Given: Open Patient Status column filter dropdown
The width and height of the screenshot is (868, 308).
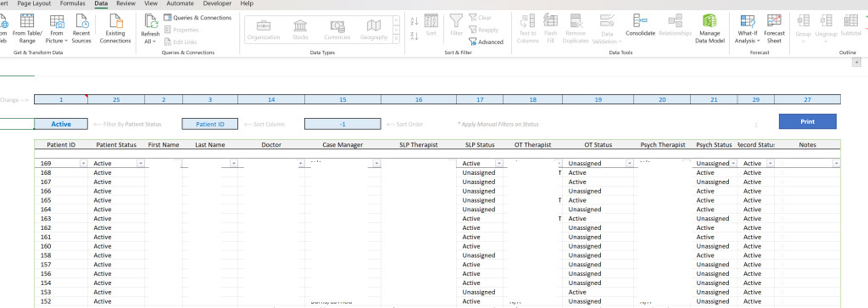Looking at the screenshot, I should coord(141,164).
